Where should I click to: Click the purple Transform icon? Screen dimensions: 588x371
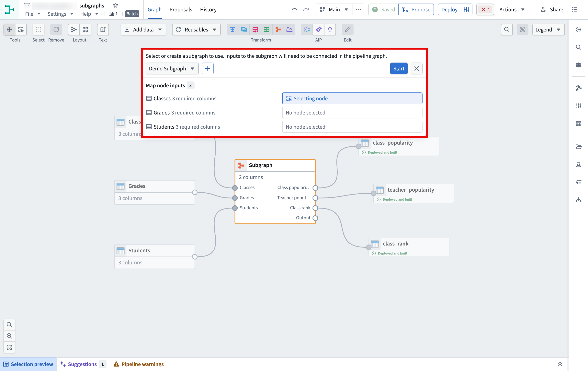tap(290, 30)
